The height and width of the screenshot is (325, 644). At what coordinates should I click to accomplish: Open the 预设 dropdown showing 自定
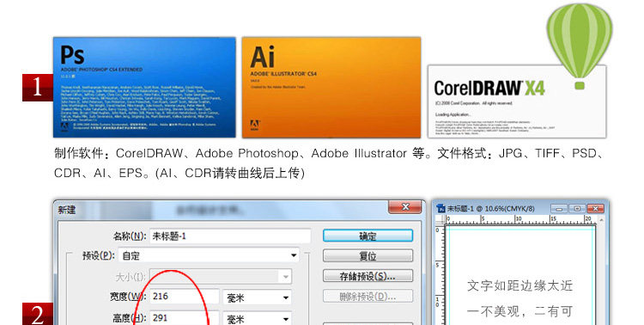pos(209,255)
